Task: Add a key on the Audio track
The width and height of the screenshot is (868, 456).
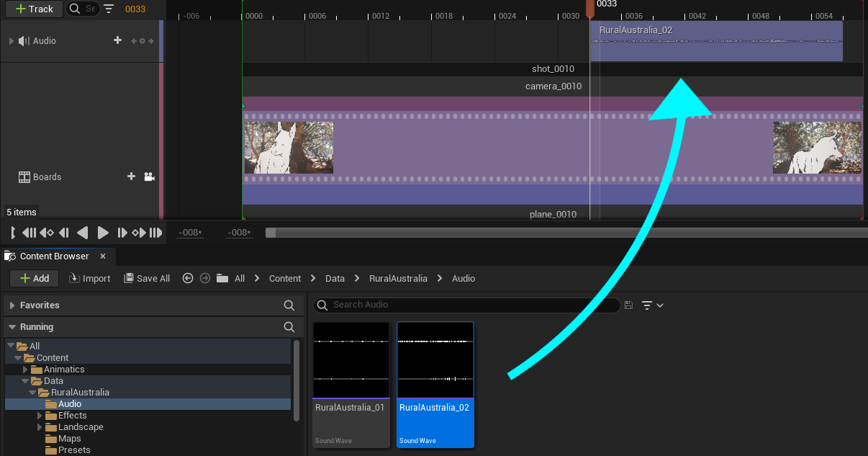Action: 142,41
